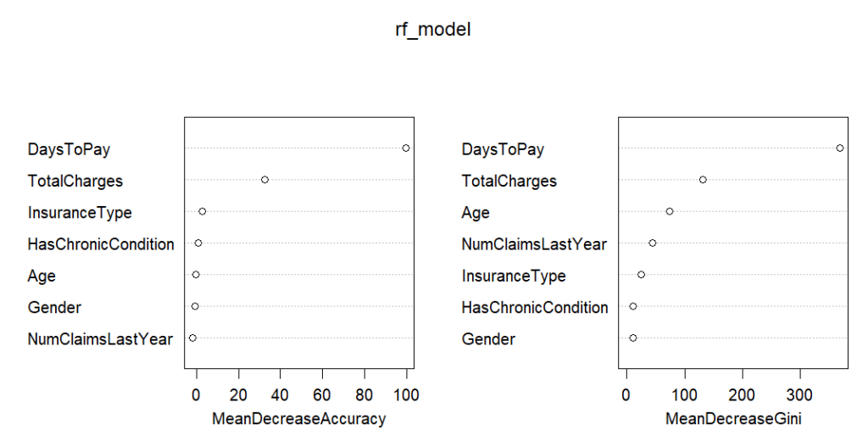Click tick label 100 on accuracy axis
Screen dimensions: 868x447
tap(405, 395)
